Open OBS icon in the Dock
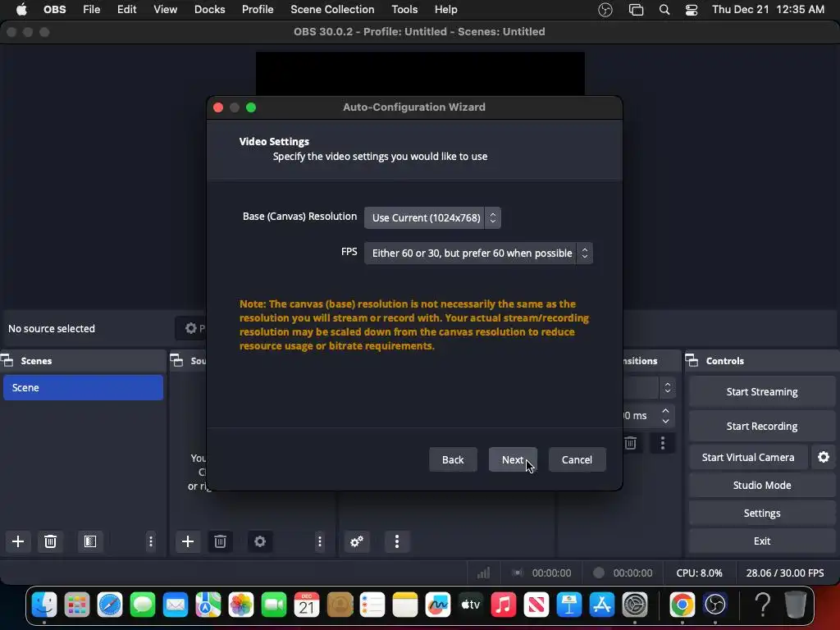Viewport: 840px width, 630px height. 715,605
